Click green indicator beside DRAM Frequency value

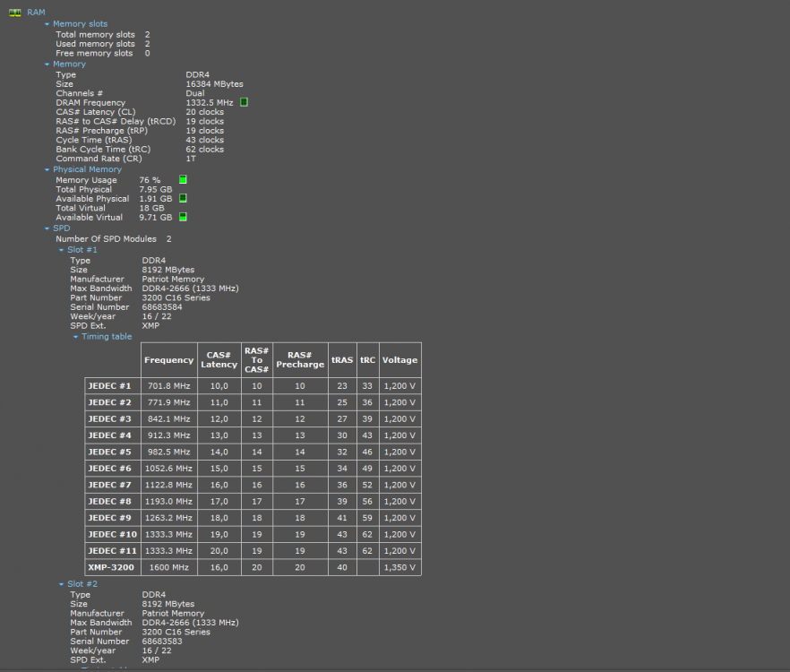click(x=244, y=102)
